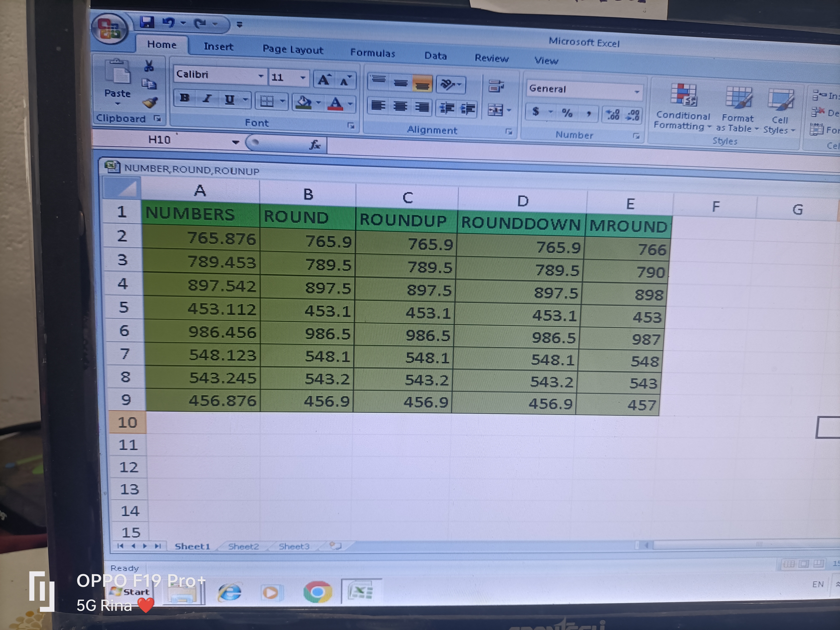The width and height of the screenshot is (840, 630).
Task: Open the Fill Color dropdown arrow
Action: pos(318,102)
